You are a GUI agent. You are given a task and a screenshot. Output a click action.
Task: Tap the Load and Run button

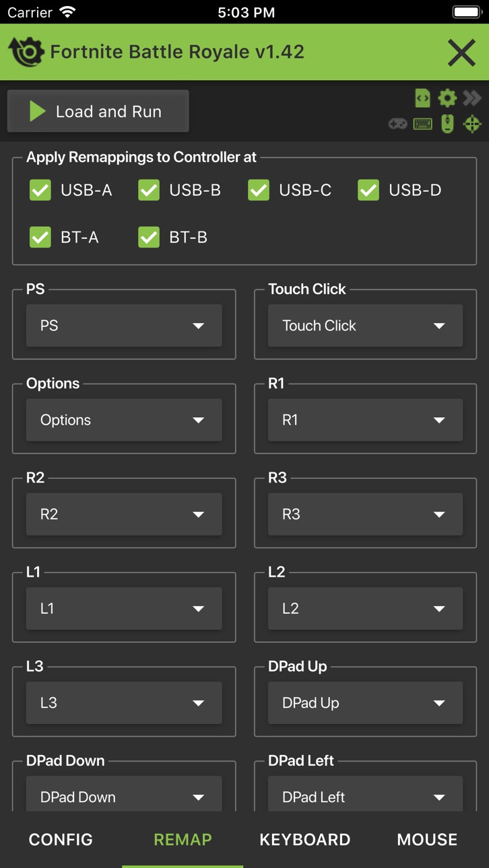point(98,111)
